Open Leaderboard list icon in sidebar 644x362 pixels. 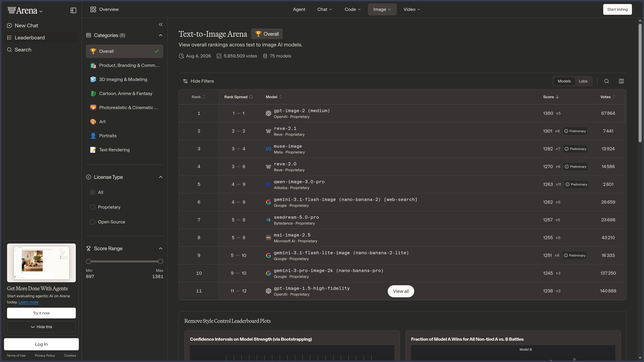coord(9,38)
